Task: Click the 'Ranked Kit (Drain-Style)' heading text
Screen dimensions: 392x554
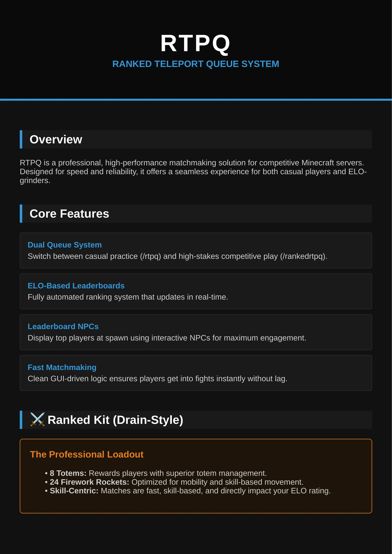Action: (115, 420)
